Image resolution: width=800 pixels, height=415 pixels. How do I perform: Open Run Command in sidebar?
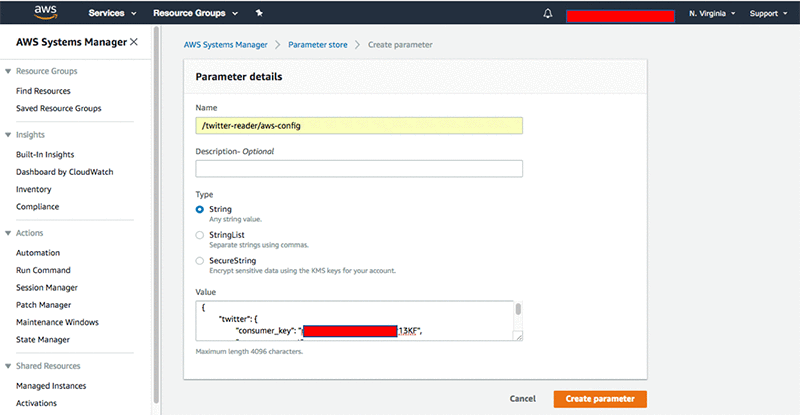click(x=43, y=271)
